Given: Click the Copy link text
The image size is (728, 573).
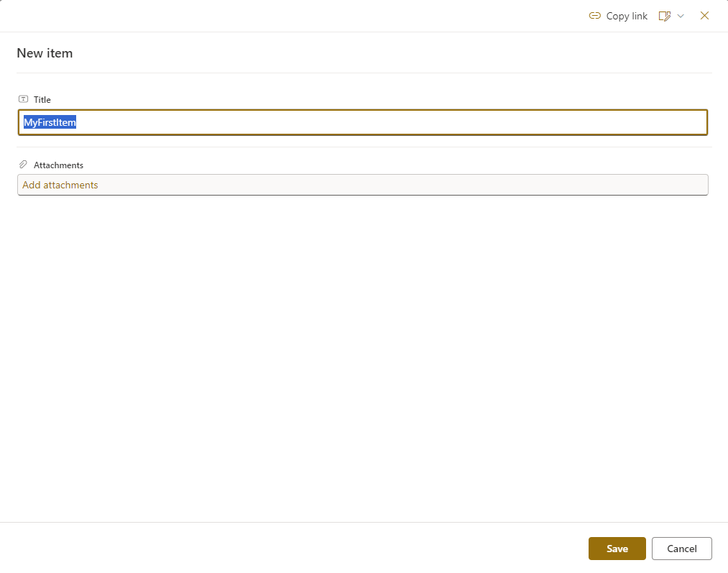Looking at the screenshot, I should pos(627,16).
